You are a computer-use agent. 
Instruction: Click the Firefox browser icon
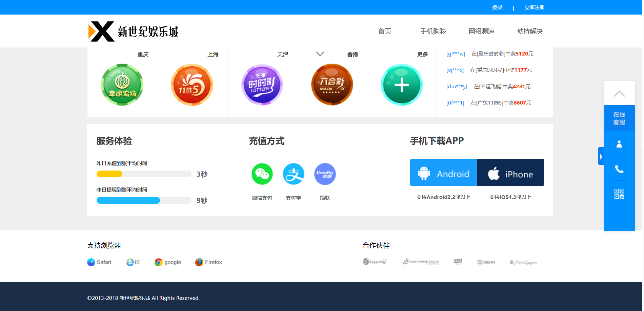coord(208,262)
